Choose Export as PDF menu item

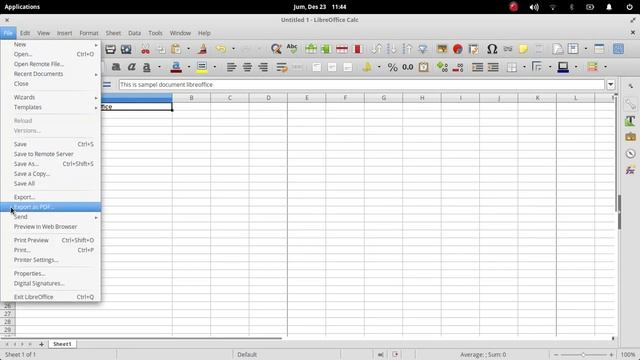51,207
